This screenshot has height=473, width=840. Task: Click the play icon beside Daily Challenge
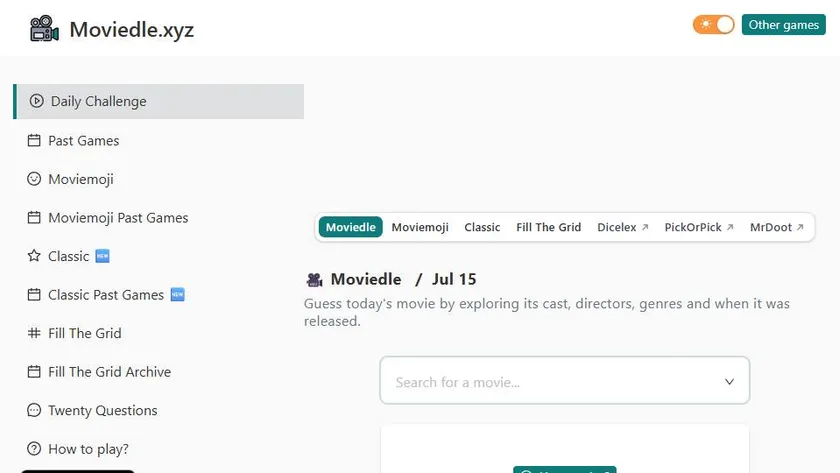point(36,101)
